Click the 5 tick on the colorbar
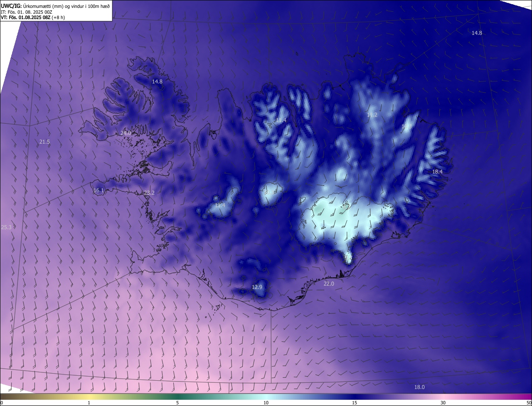 click(177, 403)
